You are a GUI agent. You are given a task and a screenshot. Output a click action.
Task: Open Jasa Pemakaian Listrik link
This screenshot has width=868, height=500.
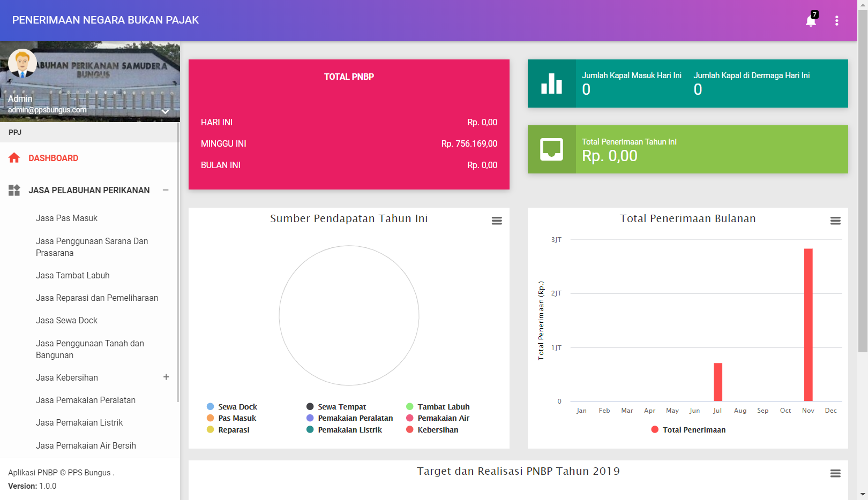[x=79, y=423]
